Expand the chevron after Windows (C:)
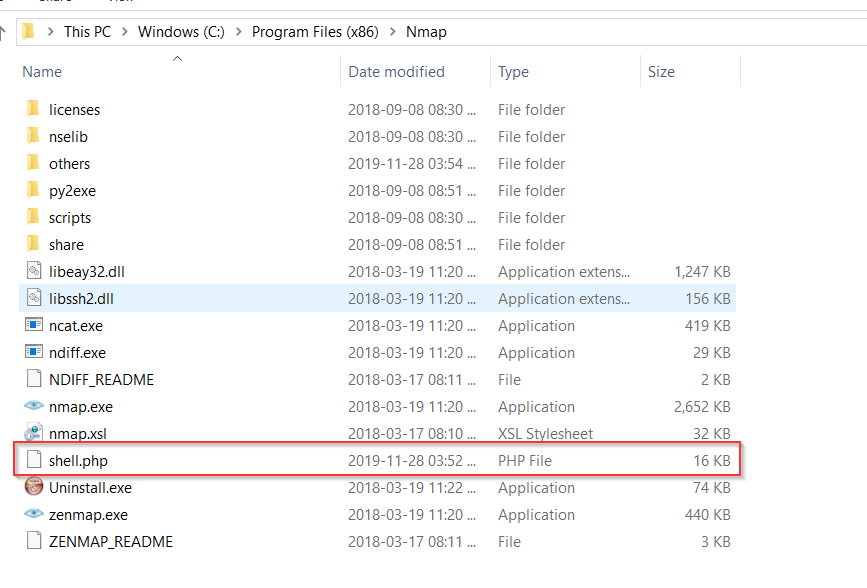Screen dimensions: 867x588 [239, 32]
